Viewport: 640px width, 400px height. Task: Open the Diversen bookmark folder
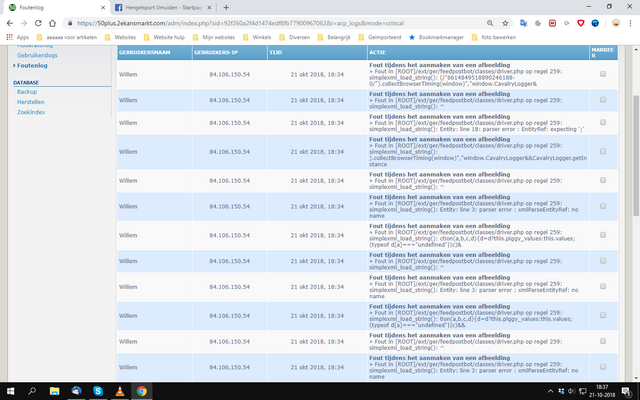(294, 37)
